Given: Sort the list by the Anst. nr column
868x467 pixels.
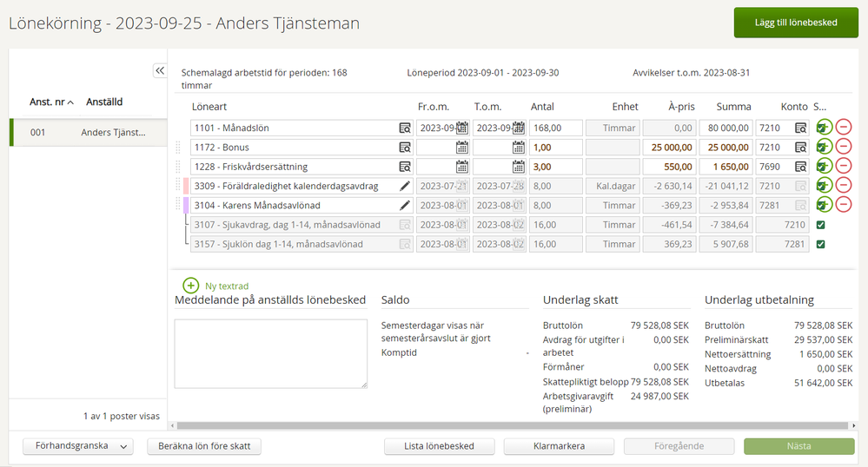Looking at the screenshot, I should (x=51, y=102).
